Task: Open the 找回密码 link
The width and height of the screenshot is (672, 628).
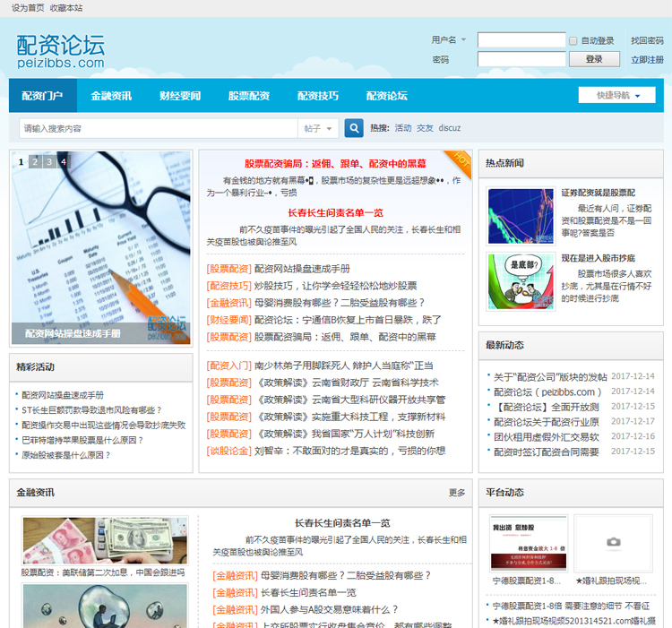Action: coord(647,40)
